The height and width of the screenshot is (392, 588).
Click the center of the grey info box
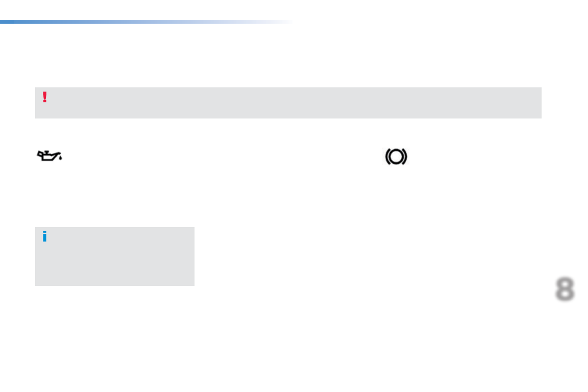point(115,256)
